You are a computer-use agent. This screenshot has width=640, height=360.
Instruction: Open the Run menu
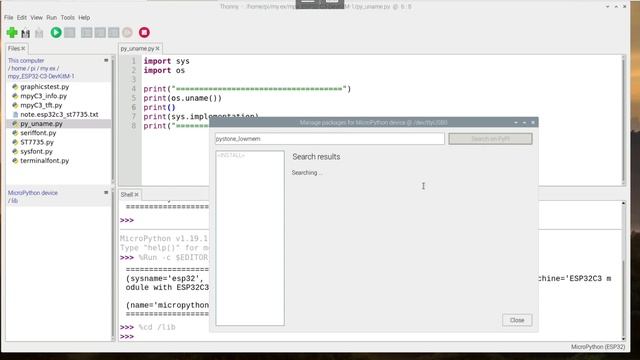tap(51, 18)
